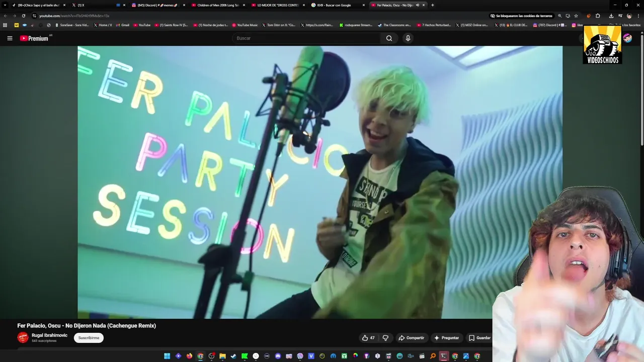644x362 pixels.
Task: Open browser downloads icon
Action: [611, 16]
